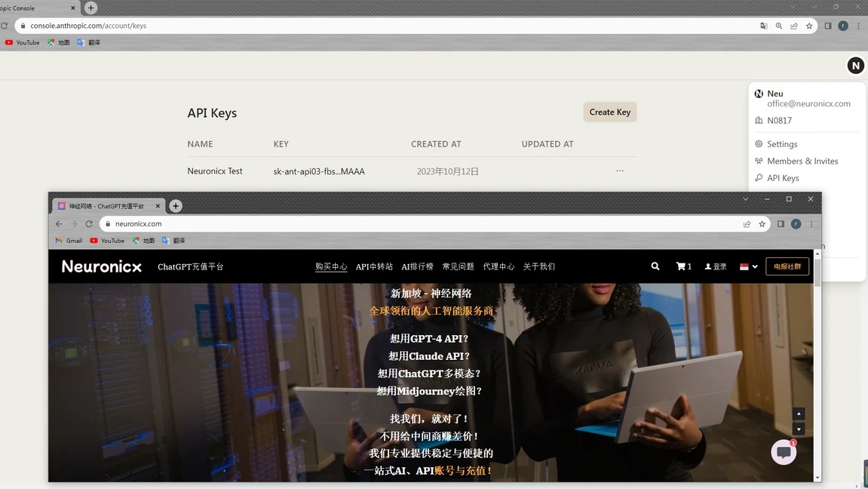The image size is (868, 489).
Task: Open Members & Invites in account menu
Action: (802, 161)
